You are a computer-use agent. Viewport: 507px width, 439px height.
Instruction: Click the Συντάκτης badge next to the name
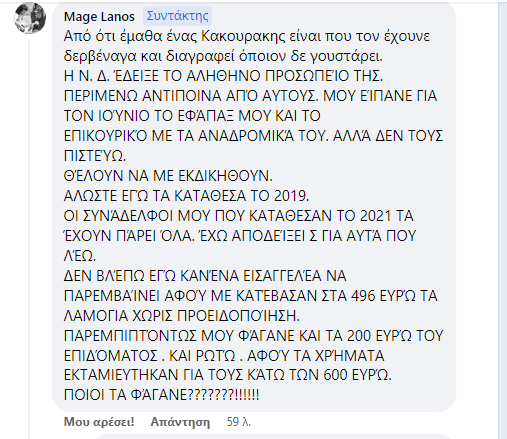[x=177, y=16]
